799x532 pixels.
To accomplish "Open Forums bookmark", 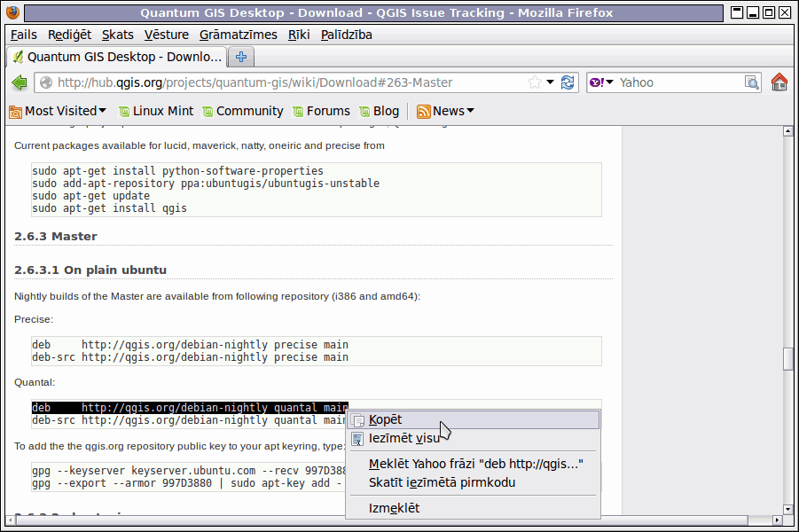I will pyautogui.click(x=322, y=111).
